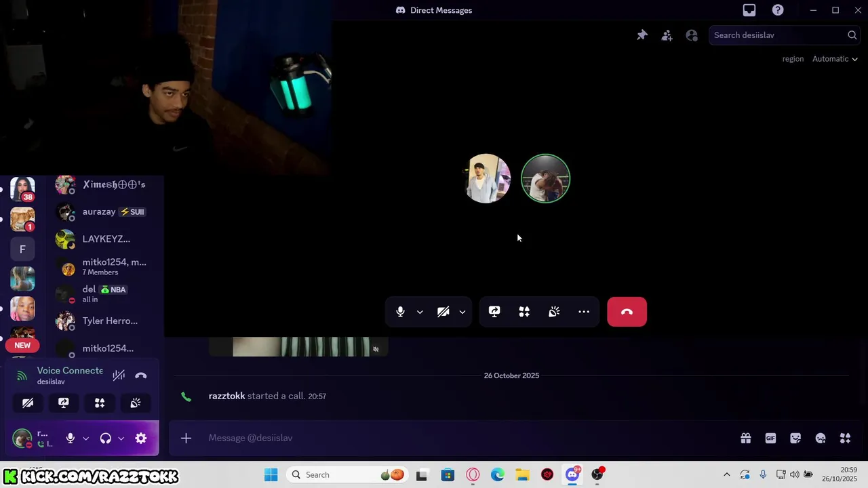Viewport: 868px width, 488px height.
Task: Open the mitko1254 chat below Tyler Herro
Action: click(106, 348)
